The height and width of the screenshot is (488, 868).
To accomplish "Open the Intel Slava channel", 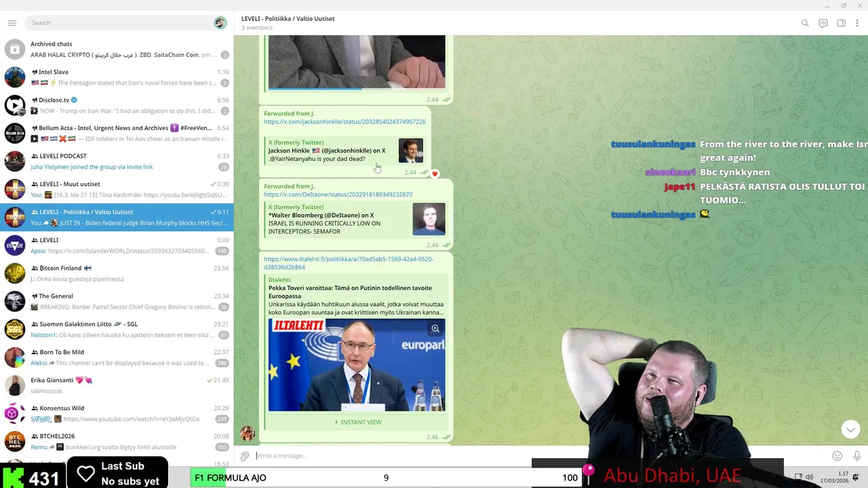I will point(117,77).
